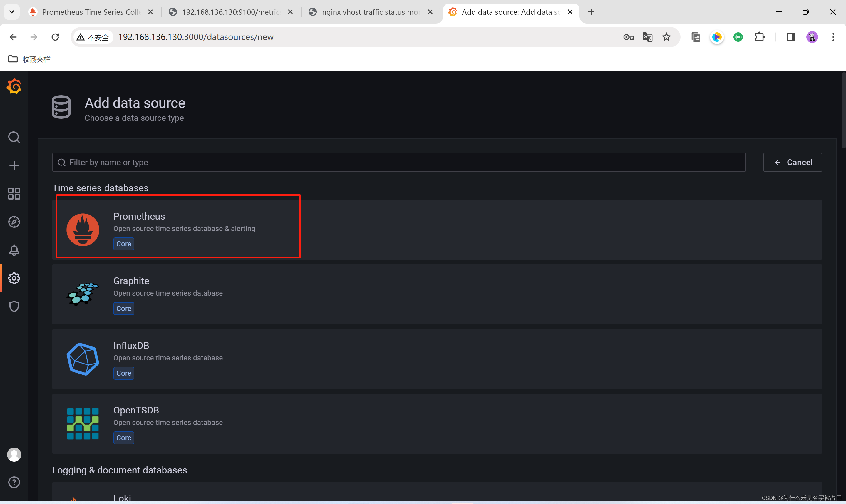
Task: Select the Prometheus flame logo
Action: pyautogui.click(x=83, y=230)
